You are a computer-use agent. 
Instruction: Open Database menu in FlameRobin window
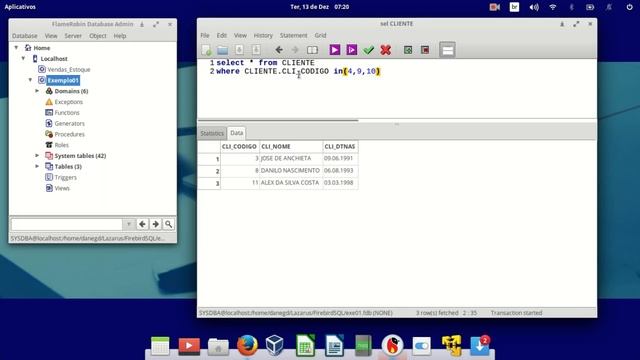click(24, 36)
